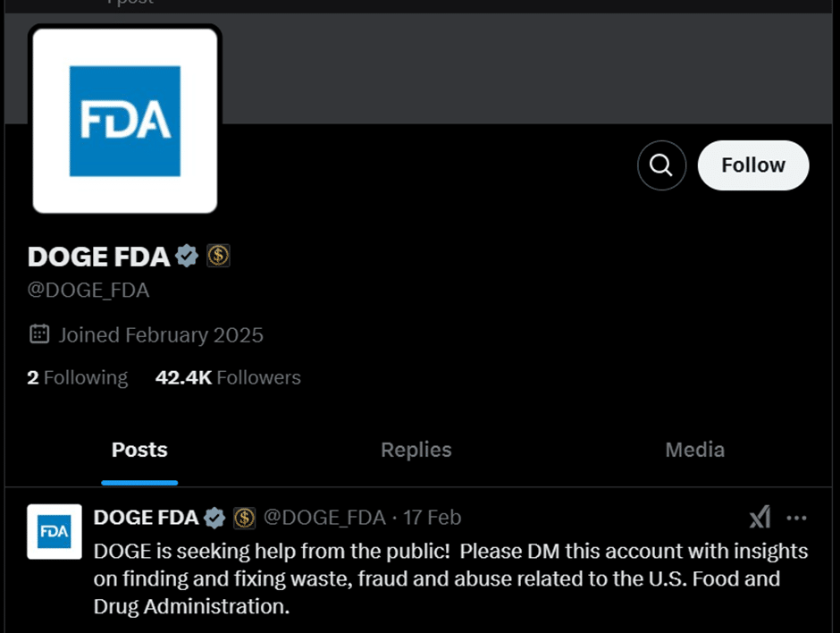
Task: Switch to the Posts tab
Action: (x=139, y=451)
